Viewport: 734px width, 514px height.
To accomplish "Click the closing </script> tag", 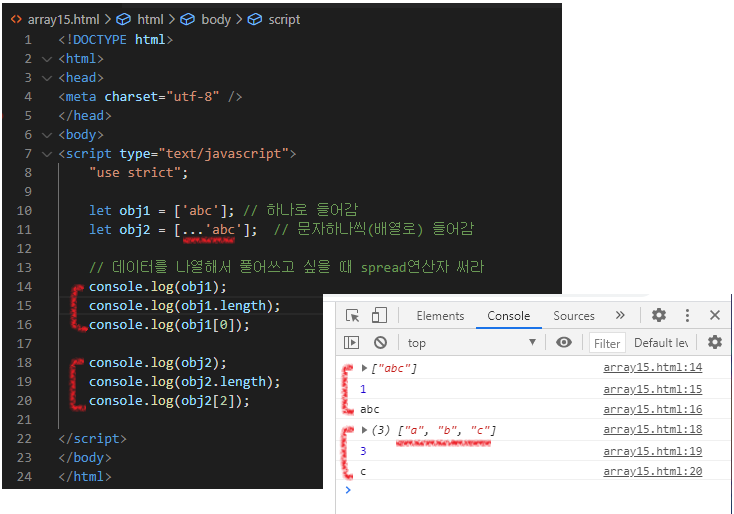I will 93,439.
